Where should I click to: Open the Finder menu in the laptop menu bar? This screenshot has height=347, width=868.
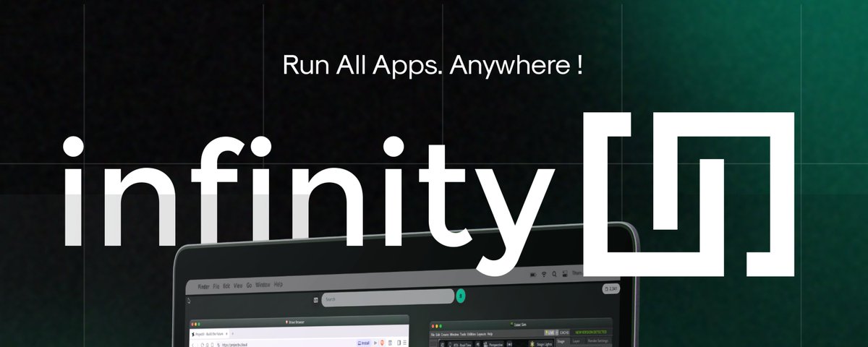pos(203,286)
